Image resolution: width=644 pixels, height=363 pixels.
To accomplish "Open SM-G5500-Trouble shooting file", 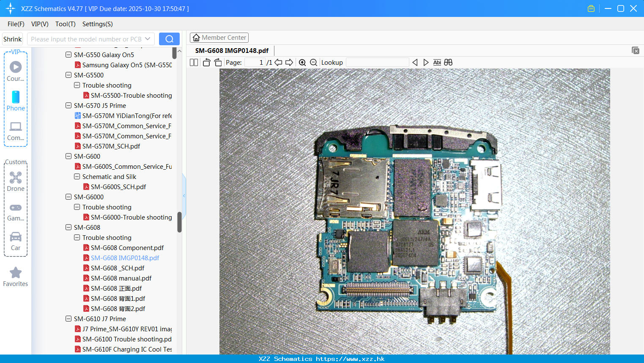I will (x=131, y=96).
